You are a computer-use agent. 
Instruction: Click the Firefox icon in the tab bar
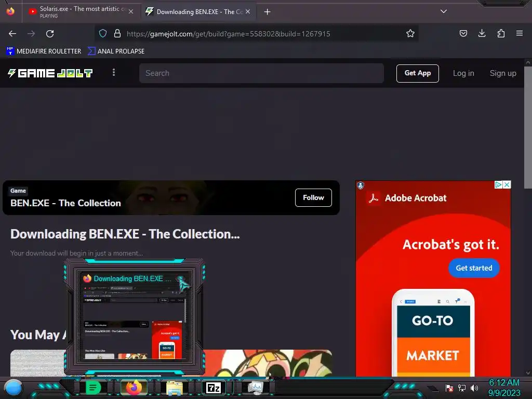pos(10,11)
